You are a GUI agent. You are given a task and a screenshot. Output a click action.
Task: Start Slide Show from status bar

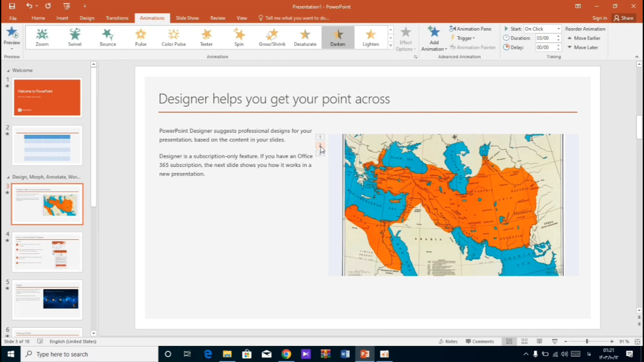(554, 341)
